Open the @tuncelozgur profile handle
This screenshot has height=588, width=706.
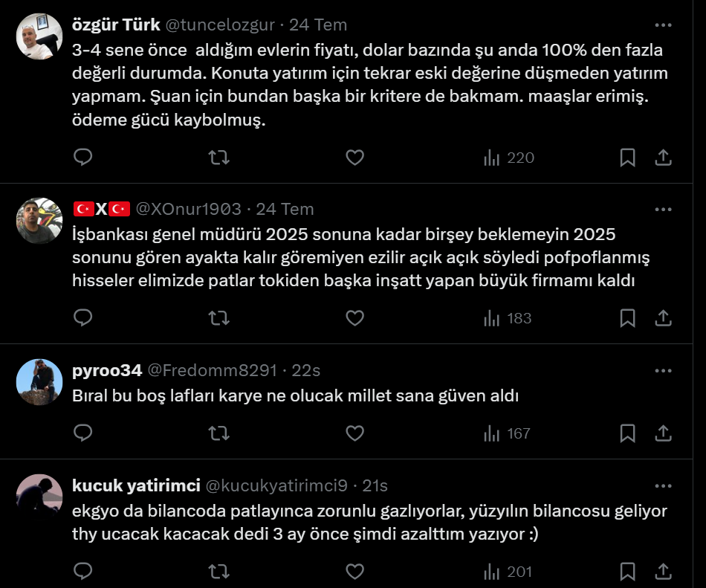220,25
